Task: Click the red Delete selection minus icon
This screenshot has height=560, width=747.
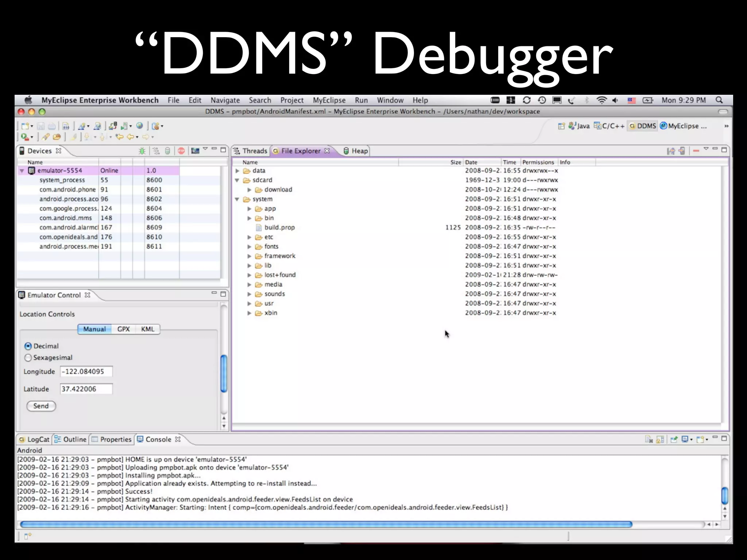Action: pos(696,151)
